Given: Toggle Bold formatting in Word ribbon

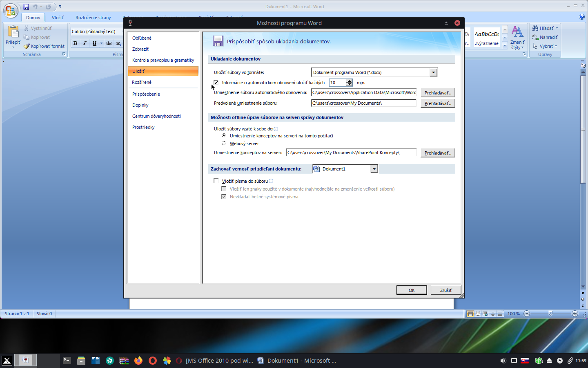Looking at the screenshot, I should coord(75,43).
